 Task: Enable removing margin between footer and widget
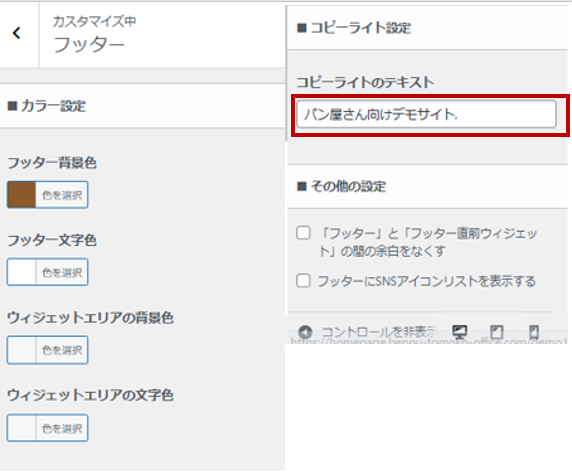[303, 233]
